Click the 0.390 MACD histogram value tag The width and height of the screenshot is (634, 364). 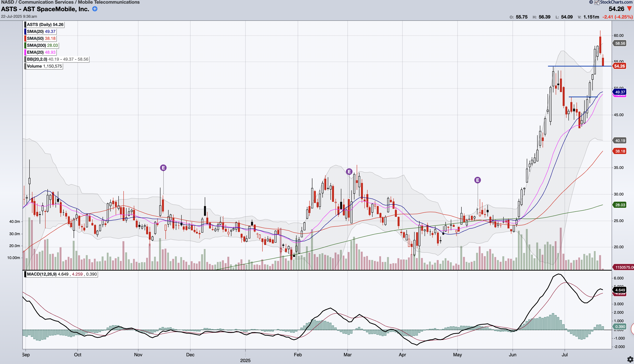click(x=620, y=326)
